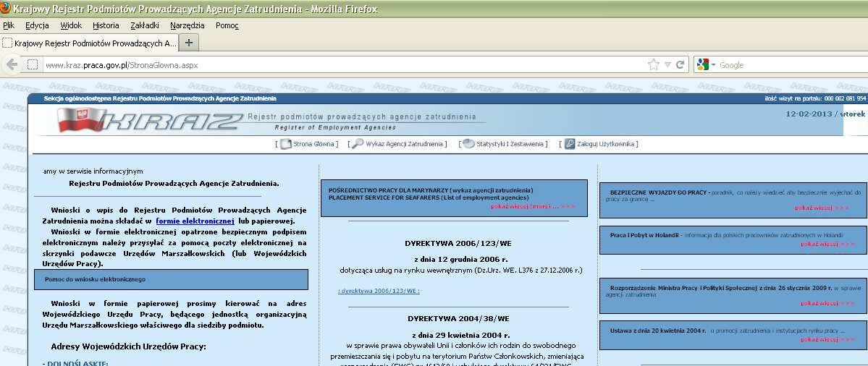
Task: Open the URL history dropdown arrow
Action: [667, 65]
